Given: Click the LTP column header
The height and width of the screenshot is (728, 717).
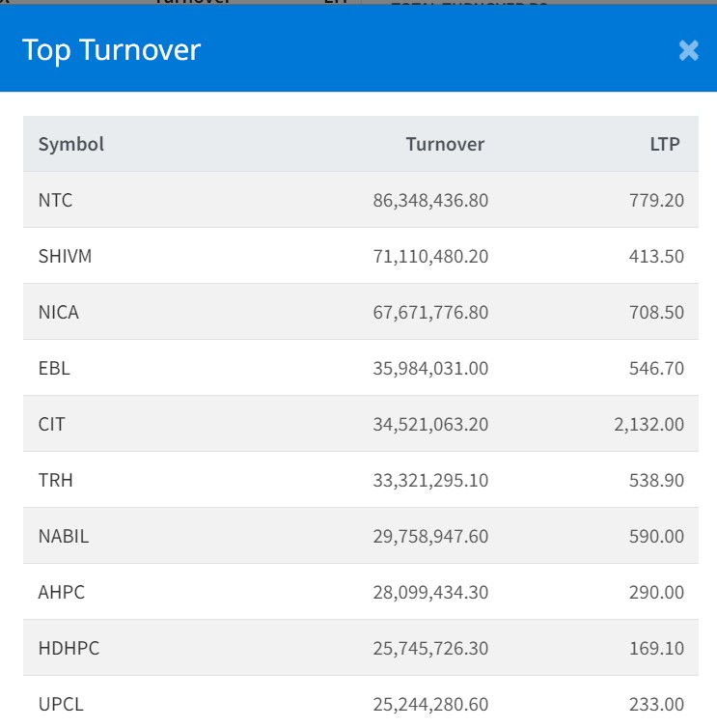Looking at the screenshot, I should coord(664,145).
